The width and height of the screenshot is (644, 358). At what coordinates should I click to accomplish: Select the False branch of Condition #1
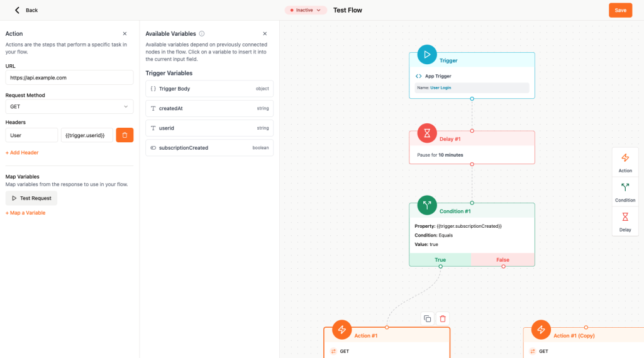click(503, 260)
